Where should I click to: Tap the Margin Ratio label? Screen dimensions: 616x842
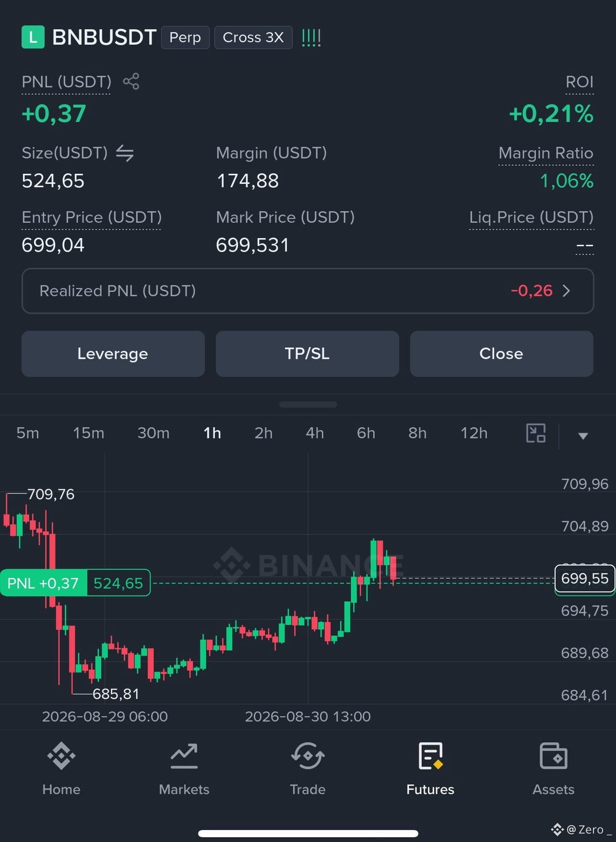[x=546, y=153]
